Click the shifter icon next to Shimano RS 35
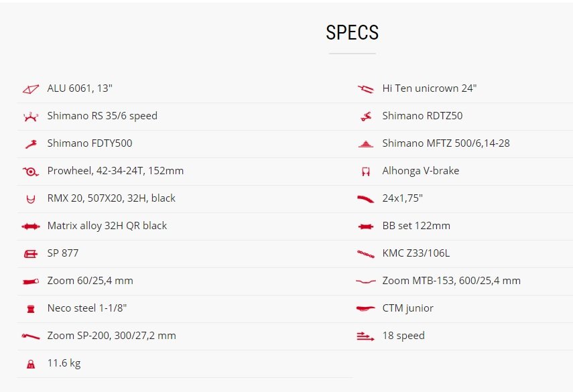573x392 pixels. 31,117
